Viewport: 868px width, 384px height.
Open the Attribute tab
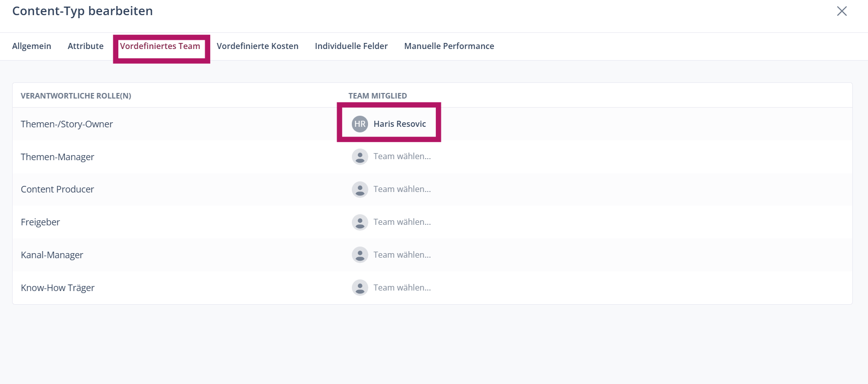click(x=85, y=46)
